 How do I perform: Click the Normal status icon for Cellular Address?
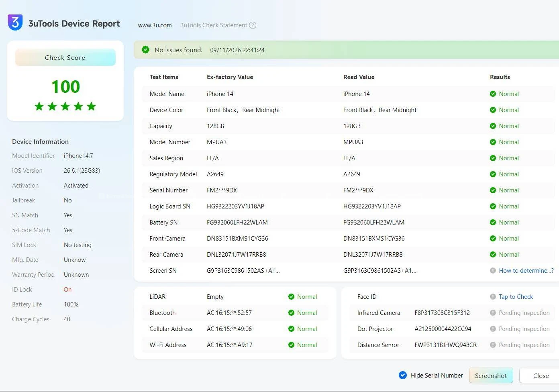[x=291, y=329]
